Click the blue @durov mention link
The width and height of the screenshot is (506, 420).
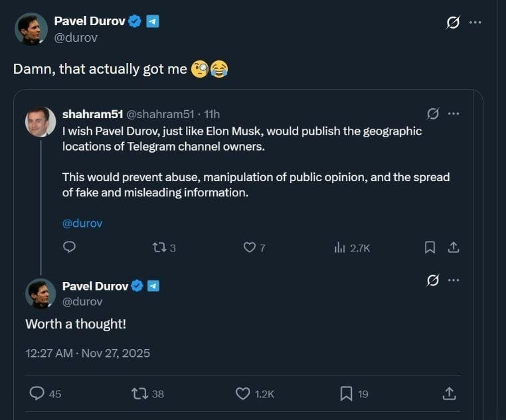[82, 223]
